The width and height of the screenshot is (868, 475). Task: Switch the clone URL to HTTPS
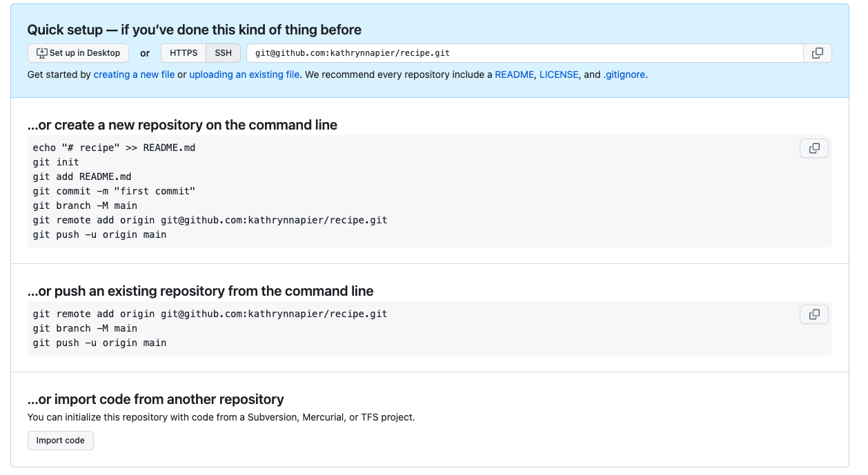[x=184, y=53]
